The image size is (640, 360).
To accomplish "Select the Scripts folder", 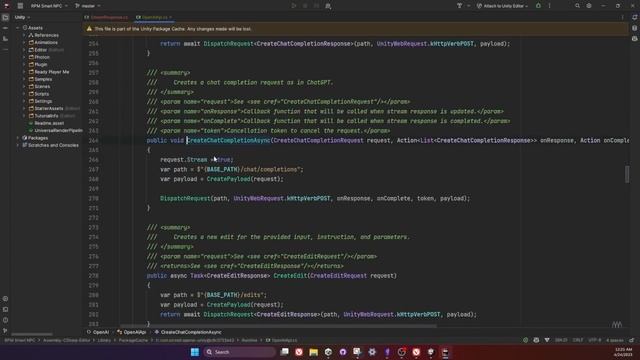I will 39,94.
